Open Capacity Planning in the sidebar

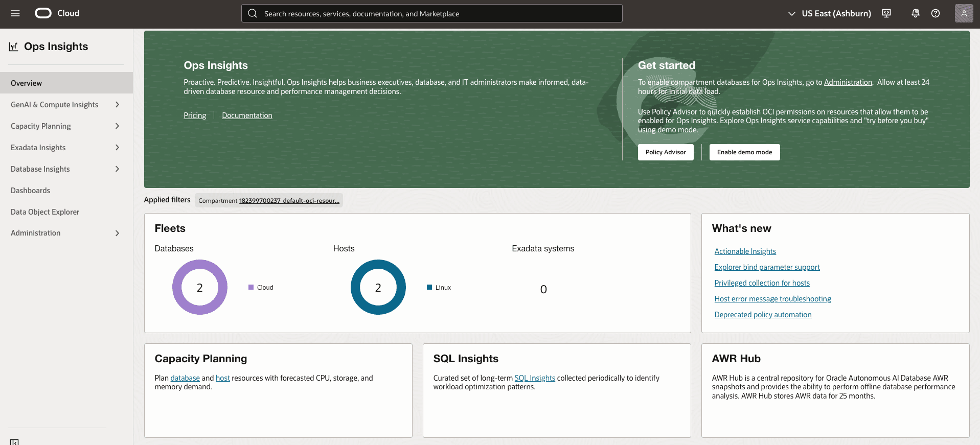pos(41,126)
